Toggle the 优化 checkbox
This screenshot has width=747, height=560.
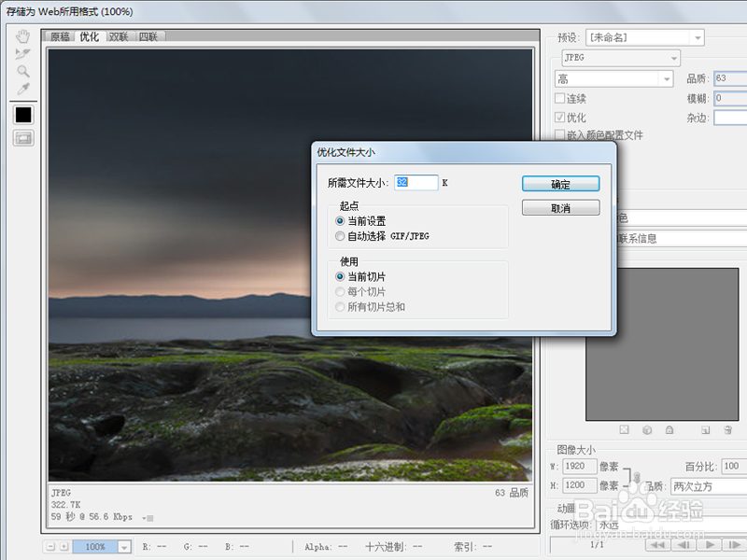tap(559, 118)
